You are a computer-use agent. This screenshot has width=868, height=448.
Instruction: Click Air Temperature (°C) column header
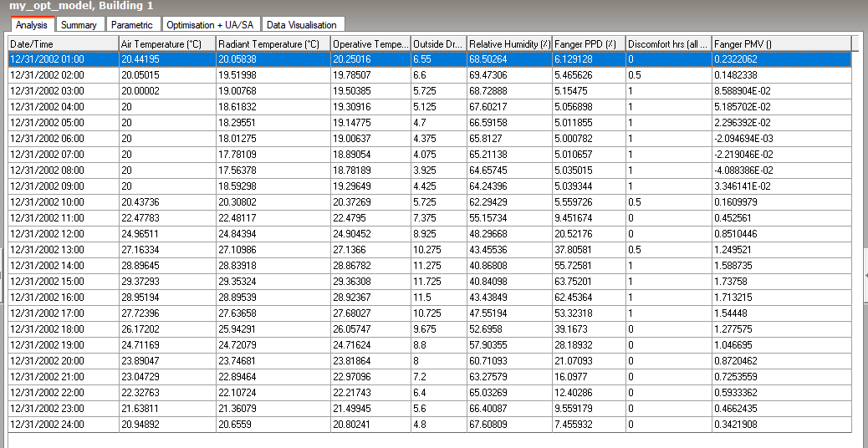[168, 43]
